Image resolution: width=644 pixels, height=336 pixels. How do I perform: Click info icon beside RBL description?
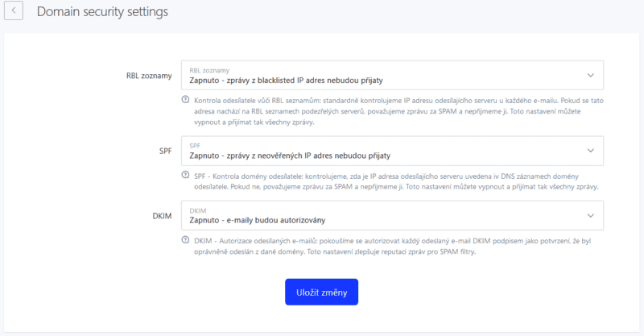[185, 100]
